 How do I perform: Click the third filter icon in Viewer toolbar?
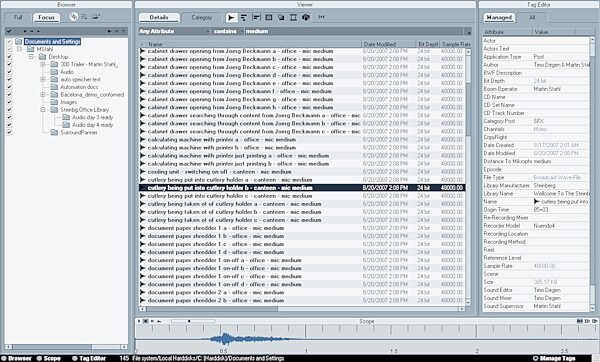point(256,17)
